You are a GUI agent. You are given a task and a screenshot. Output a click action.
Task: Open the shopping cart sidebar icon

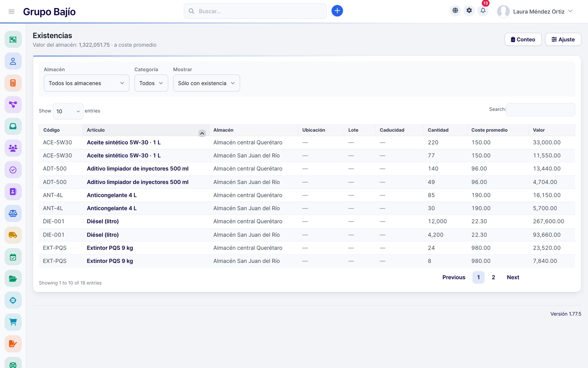[13, 322]
